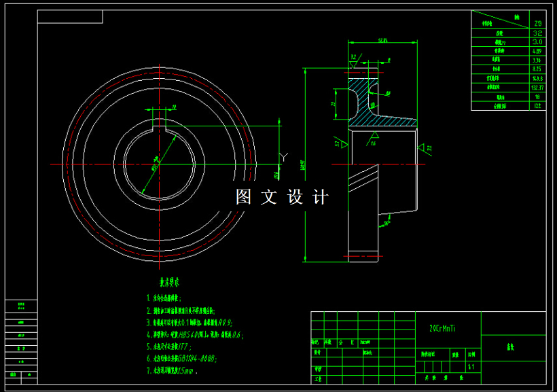
Task: Select the 技术要求 heading above the notes
Action: [x=170, y=283]
